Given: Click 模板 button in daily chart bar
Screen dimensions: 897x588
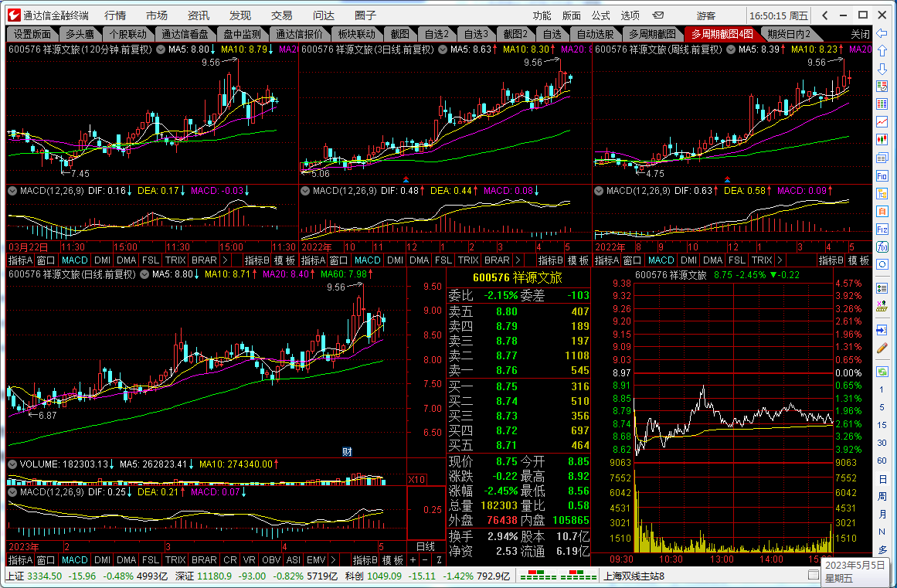Looking at the screenshot, I should (x=392, y=560).
